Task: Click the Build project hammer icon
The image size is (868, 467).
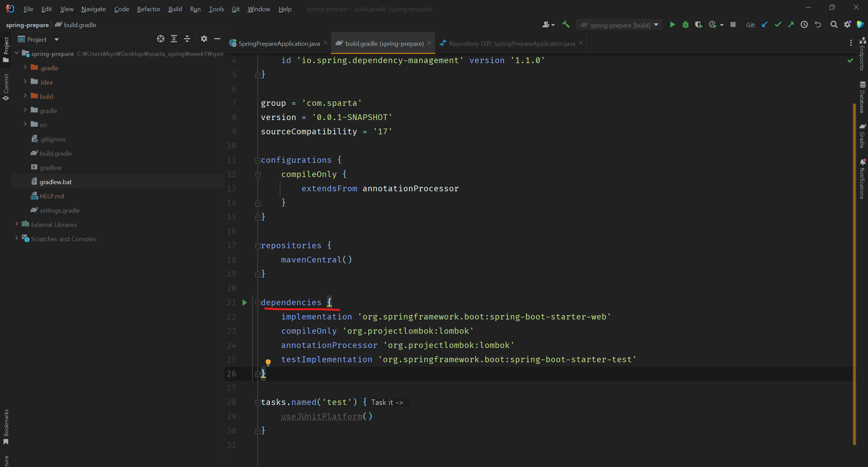Action: tap(566, 25)
